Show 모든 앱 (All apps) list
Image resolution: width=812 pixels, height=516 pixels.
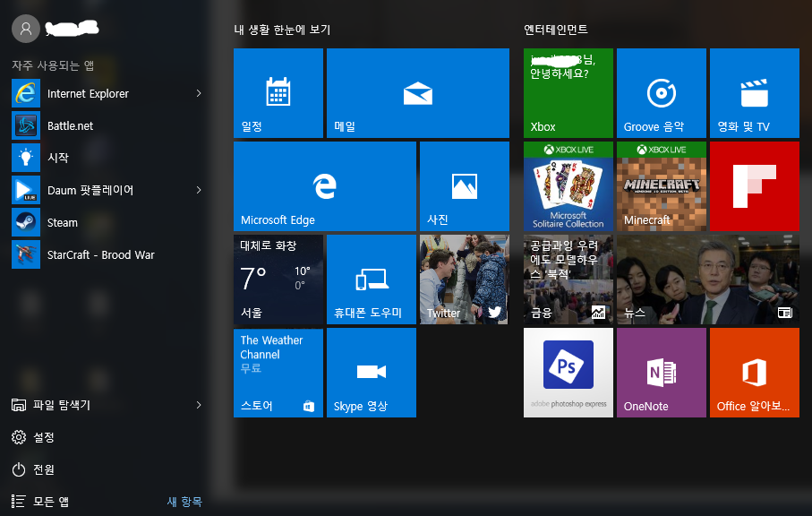tap(51, 502)
